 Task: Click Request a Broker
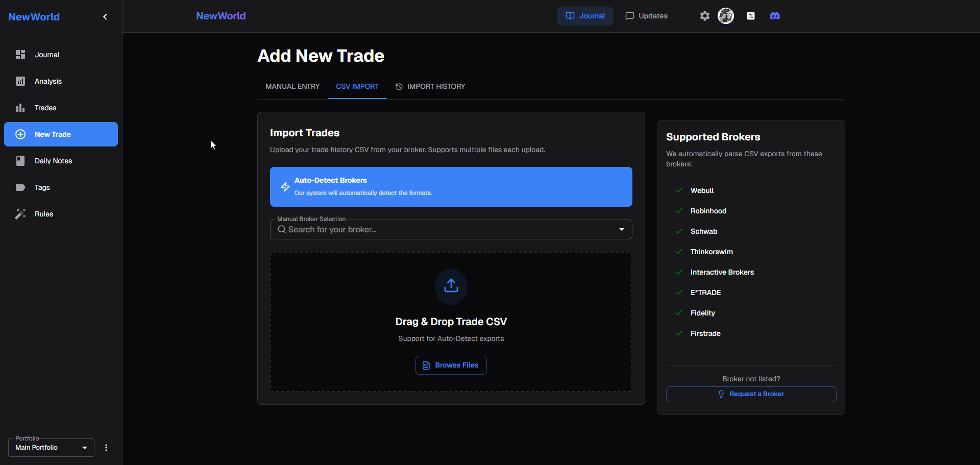point(751,394)
